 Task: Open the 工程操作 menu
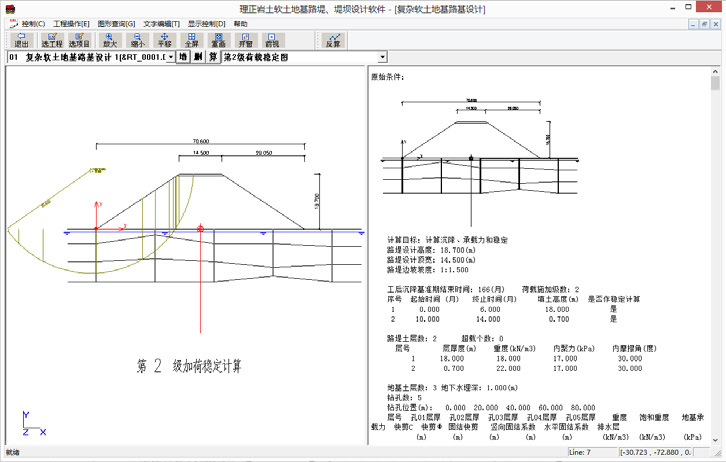pos(71,23)
